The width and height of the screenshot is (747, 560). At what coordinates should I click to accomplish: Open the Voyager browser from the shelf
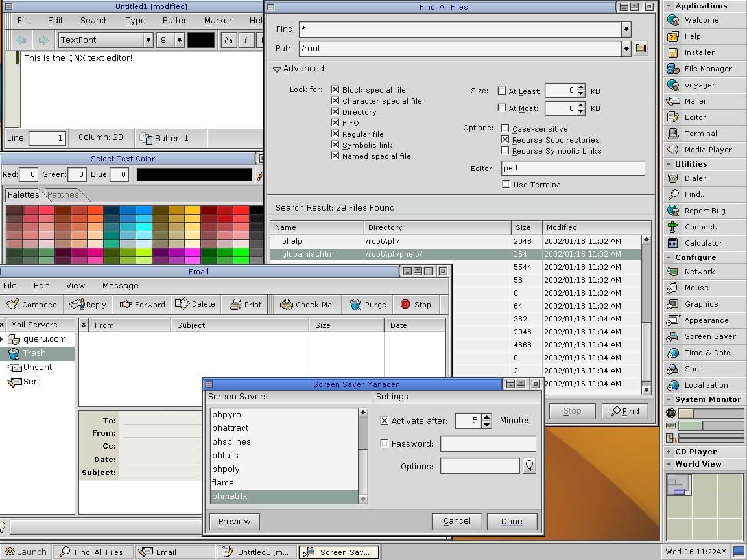coord(699,85)
